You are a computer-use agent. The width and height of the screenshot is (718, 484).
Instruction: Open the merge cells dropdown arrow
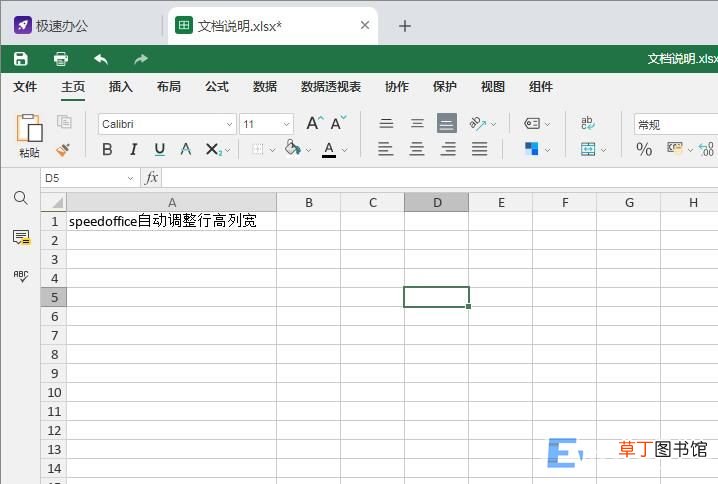coord(604,150)
